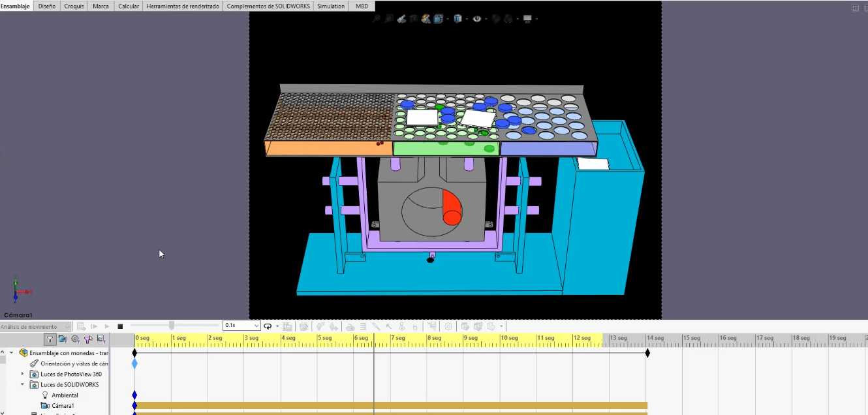This screenshot has height=415, width=868.
Task: Click Play from Start button
Action: click(94, 326)
